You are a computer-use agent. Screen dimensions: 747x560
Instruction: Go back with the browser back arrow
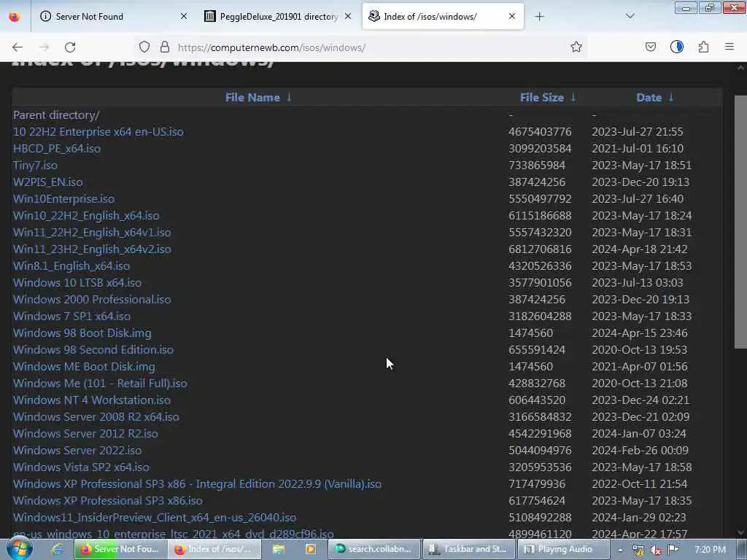pos(18,47)
